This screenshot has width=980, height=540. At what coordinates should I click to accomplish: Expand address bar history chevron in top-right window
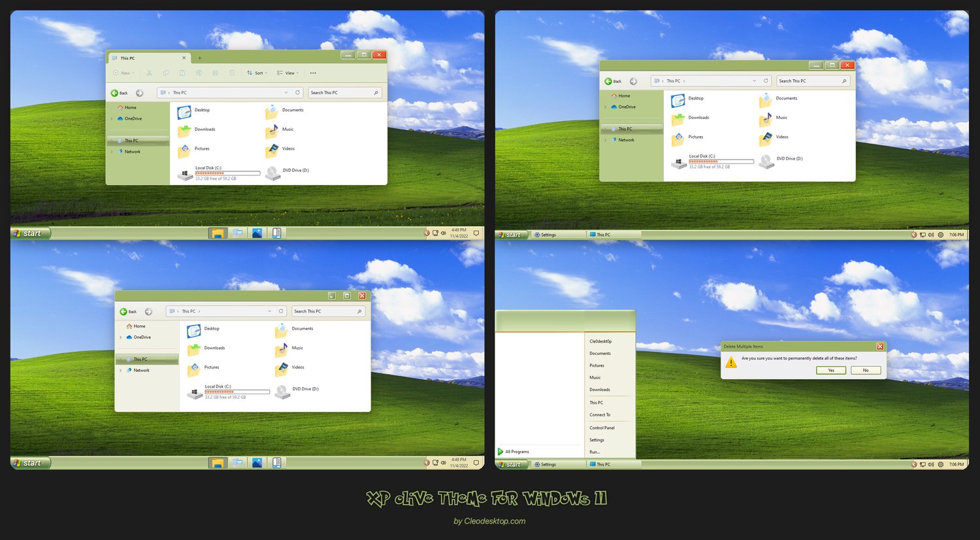point(755,81)
